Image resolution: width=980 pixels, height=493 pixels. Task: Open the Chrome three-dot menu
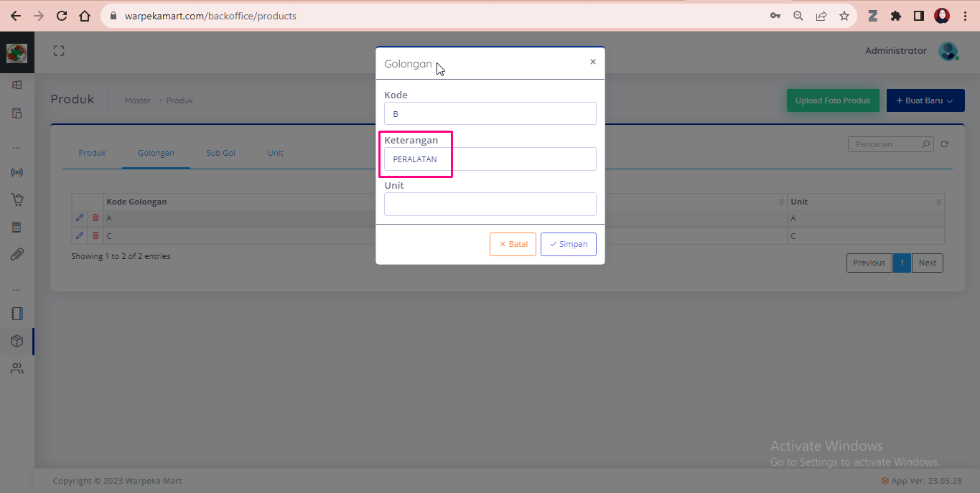coord(965,16)
